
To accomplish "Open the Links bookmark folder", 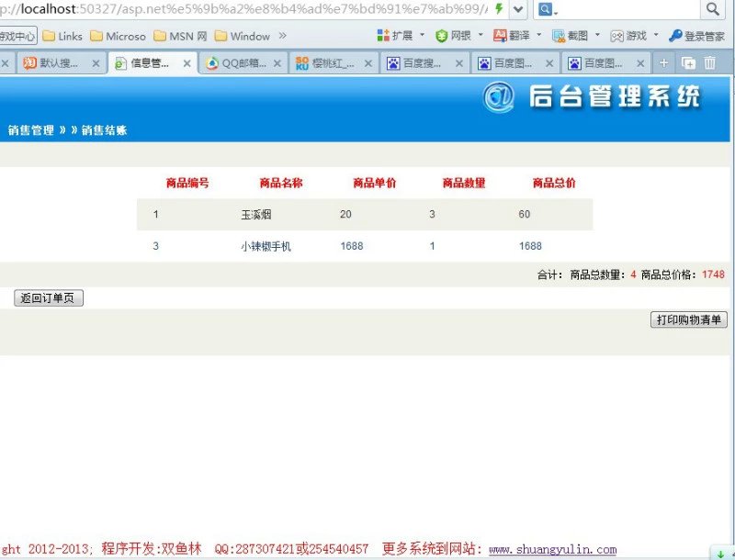I will [x=62, y=36].
